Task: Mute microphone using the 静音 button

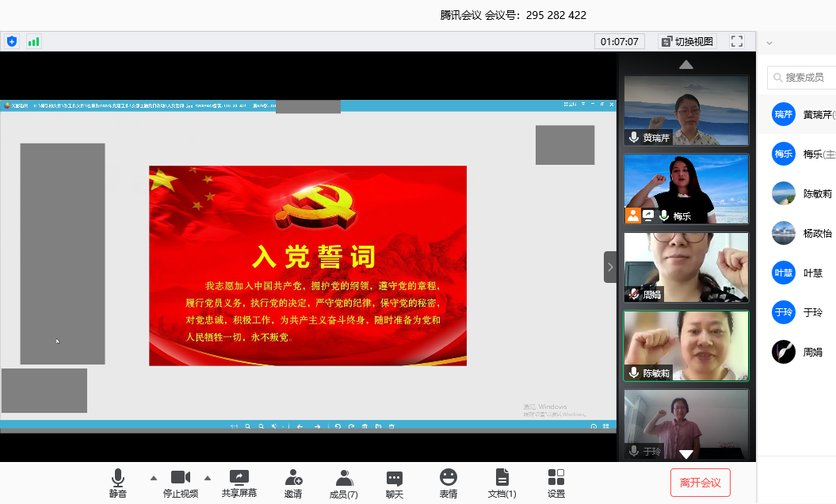Action: 117,483
